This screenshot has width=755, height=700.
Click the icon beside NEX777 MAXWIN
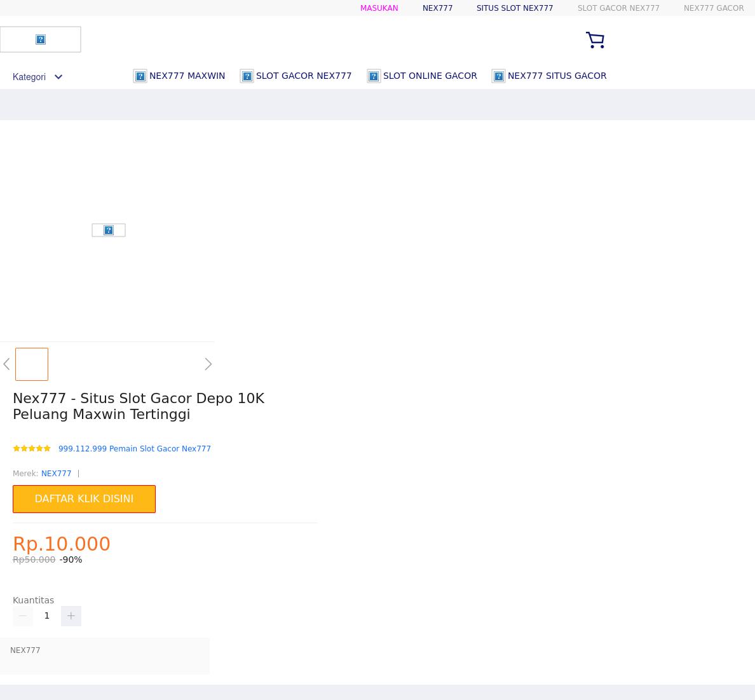pos(140,76)
